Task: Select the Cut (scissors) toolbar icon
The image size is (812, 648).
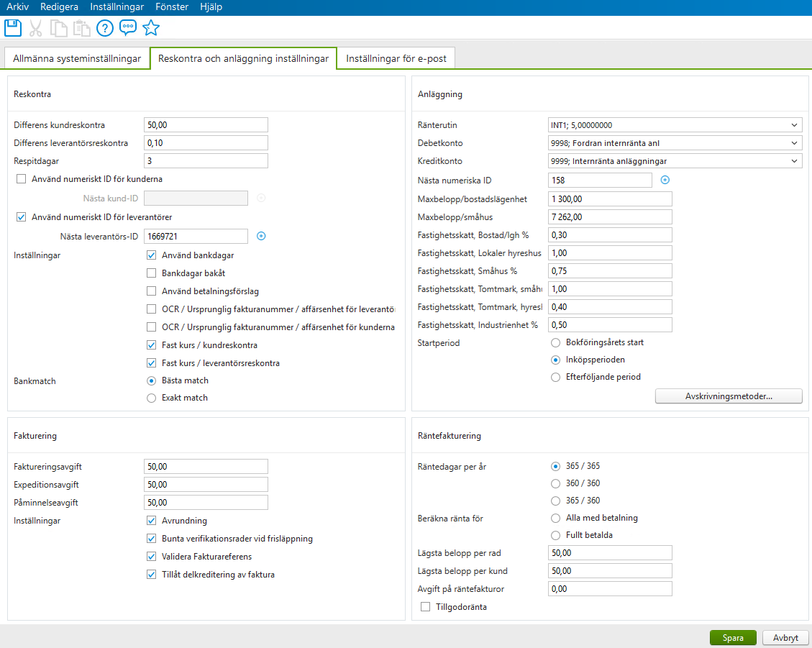Action: tap(36, 28)
